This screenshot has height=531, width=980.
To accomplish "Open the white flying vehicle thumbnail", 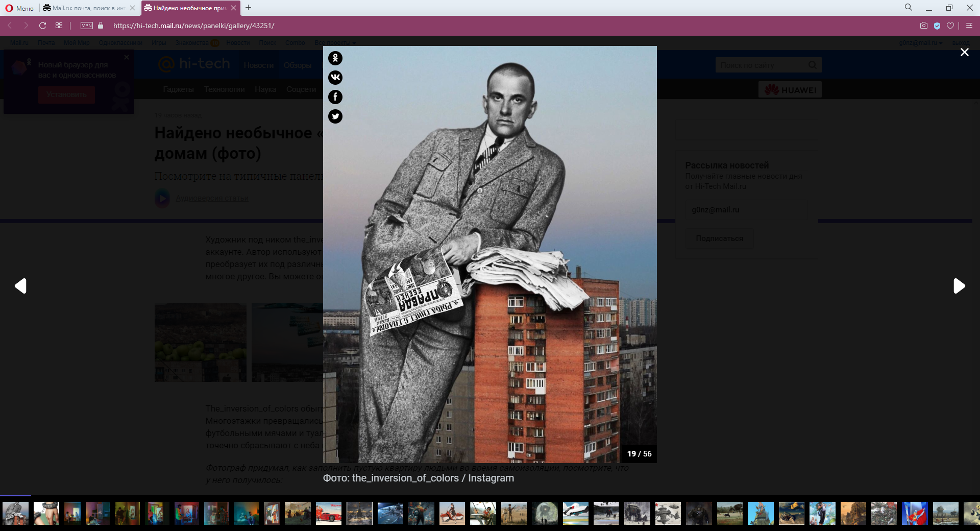I will pos(576,513).
